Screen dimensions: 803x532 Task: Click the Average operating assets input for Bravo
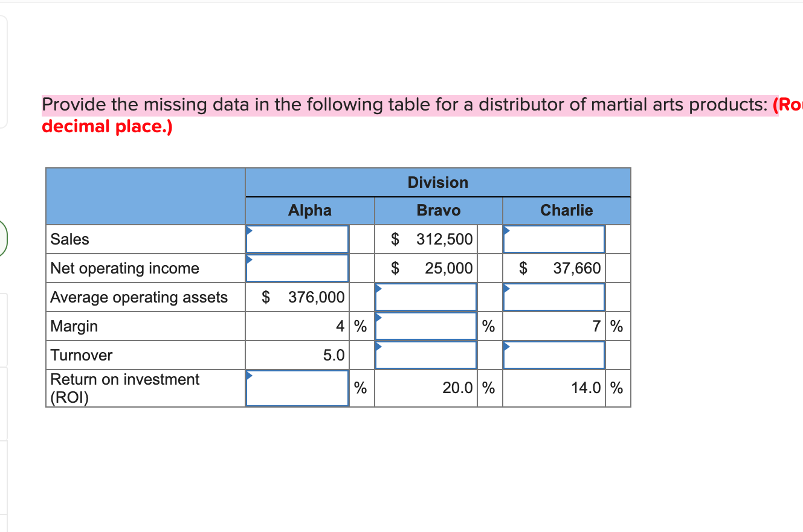tap(426, 296)
